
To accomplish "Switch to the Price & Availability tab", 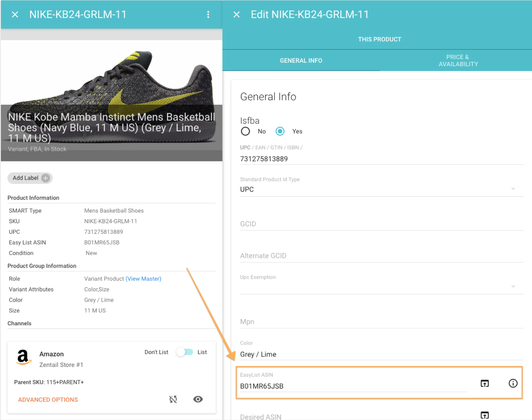I will [458, 61].
